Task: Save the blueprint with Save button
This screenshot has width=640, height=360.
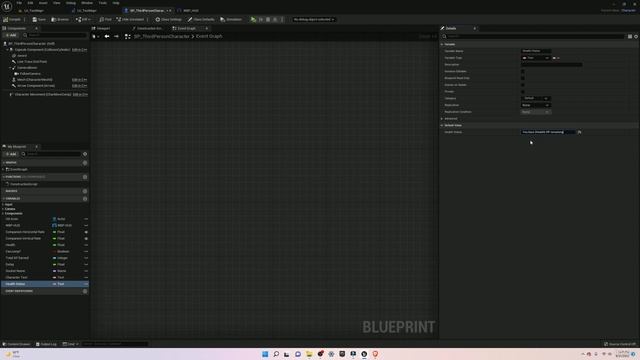Action: [x=39, y=19]
